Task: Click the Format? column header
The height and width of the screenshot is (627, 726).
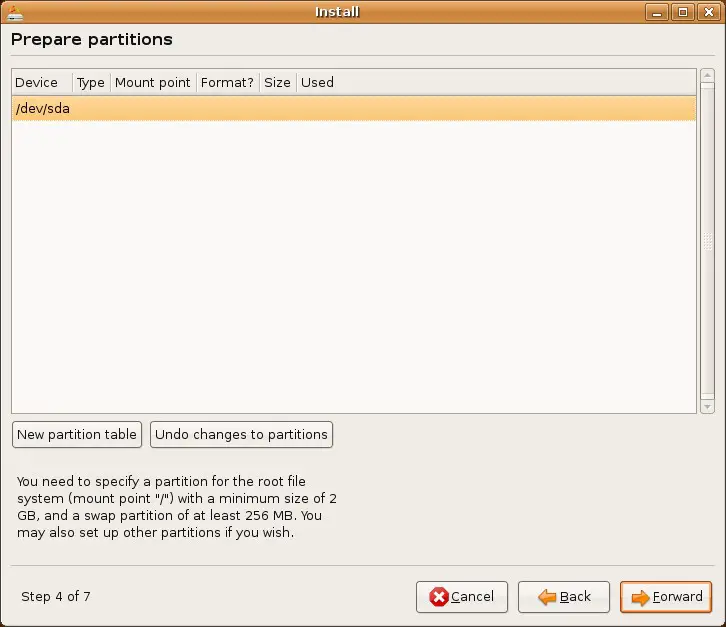Action: click(x=228, y=82)
